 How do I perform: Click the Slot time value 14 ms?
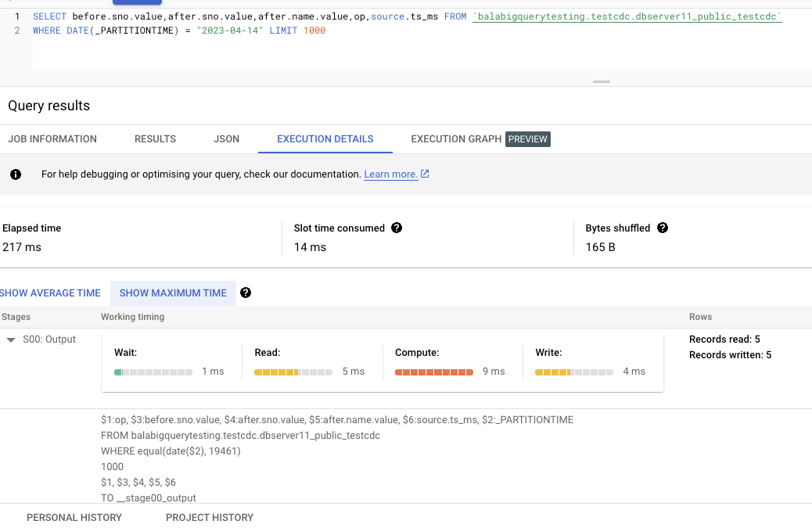tap(311, 247)
